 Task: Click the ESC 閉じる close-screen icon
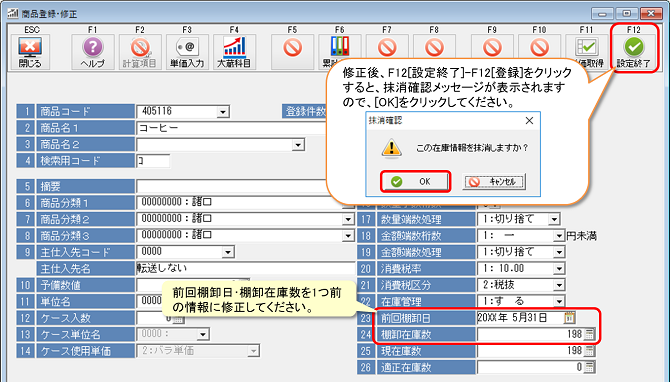30,52
